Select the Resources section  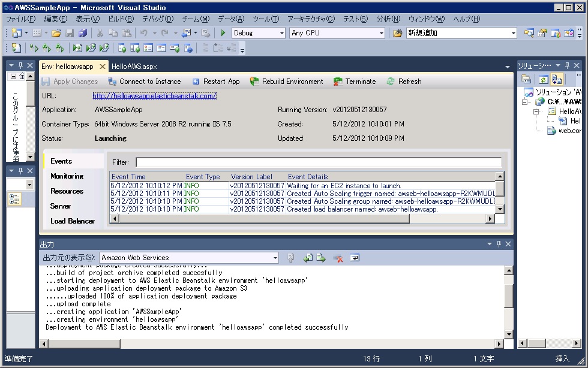(67, 191)
